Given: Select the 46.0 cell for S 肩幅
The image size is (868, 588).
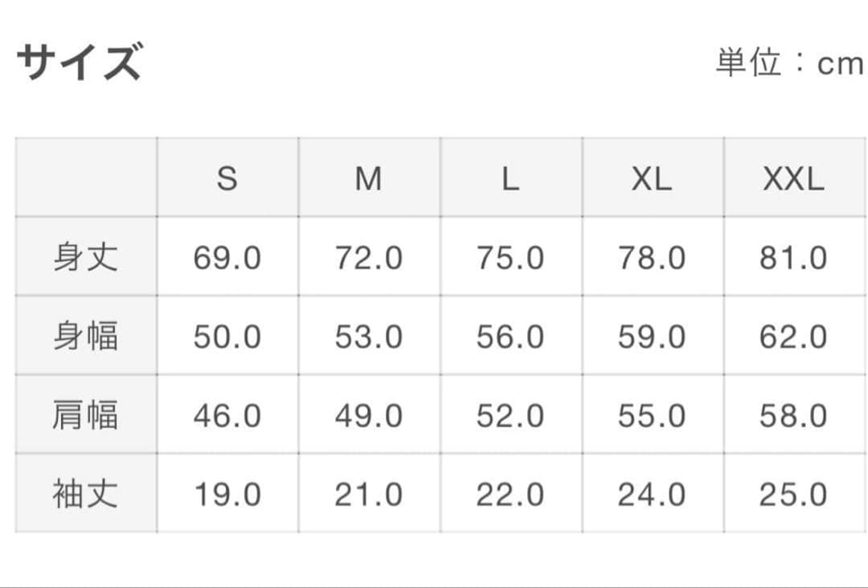Looking at the screenshot, I should click(227, 415).
